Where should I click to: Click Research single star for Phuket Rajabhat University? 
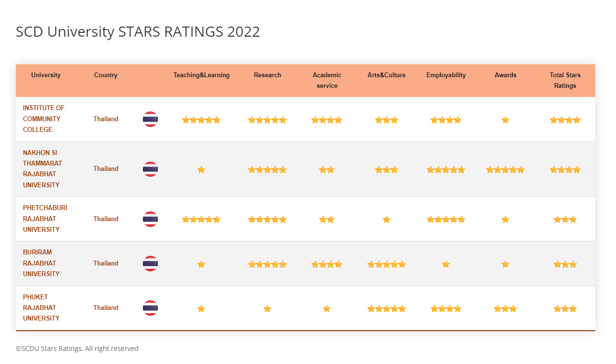point(267,308)
